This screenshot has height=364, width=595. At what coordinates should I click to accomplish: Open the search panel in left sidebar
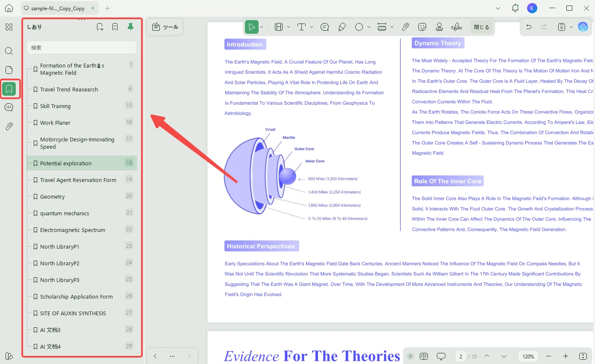coord(9,51)
